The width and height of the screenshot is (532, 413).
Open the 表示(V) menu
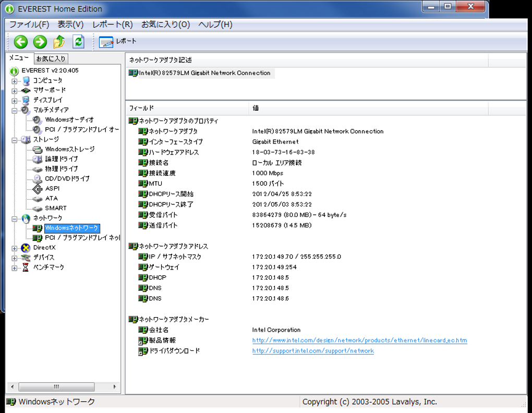click(x=70, y=25)
